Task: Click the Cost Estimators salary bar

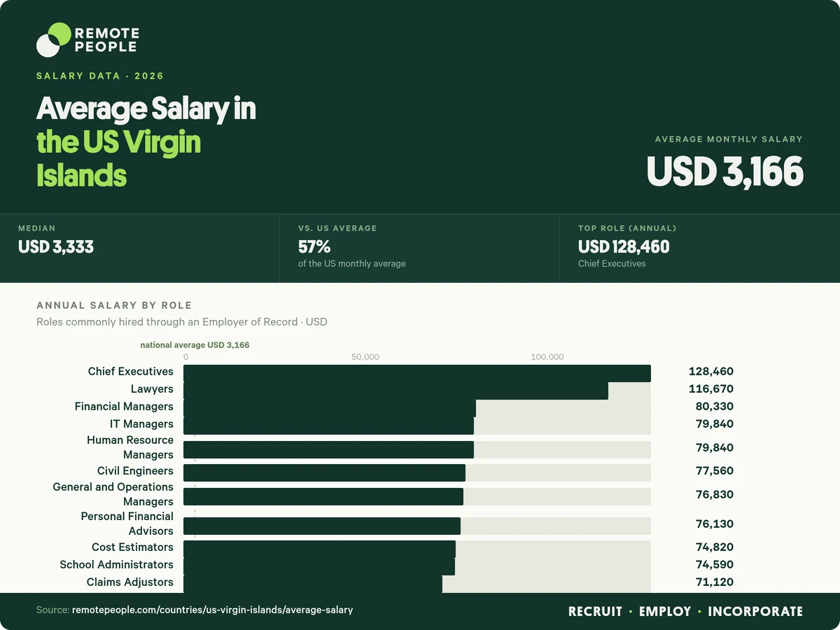Action: coord(319,549)
